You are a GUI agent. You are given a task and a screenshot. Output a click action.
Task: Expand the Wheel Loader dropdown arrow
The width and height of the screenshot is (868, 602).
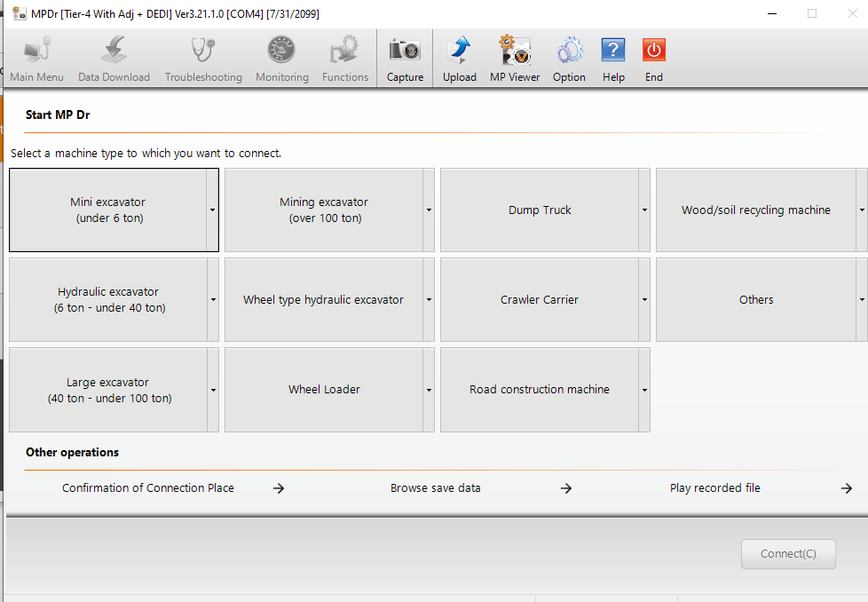click(x=429, y=390)
